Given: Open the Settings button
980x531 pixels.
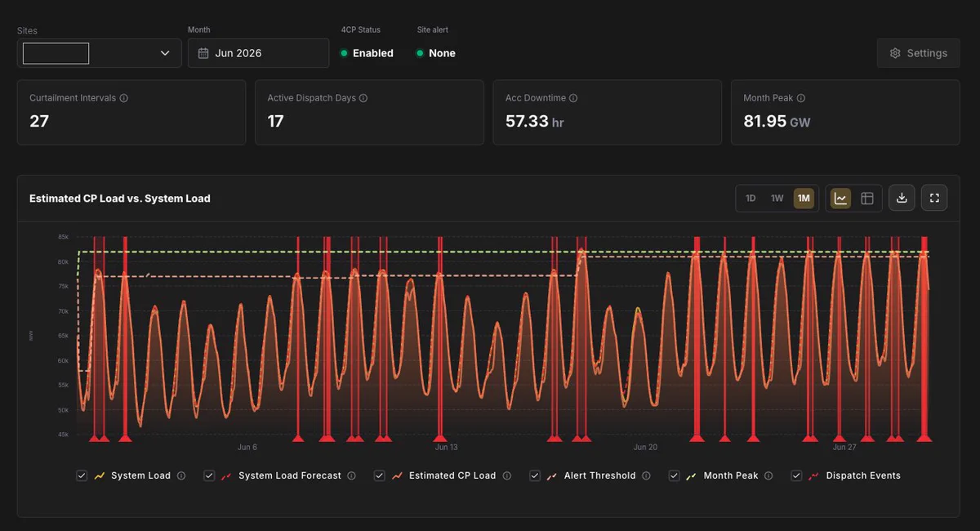Looking at the screenshot, I should point(918,53).
